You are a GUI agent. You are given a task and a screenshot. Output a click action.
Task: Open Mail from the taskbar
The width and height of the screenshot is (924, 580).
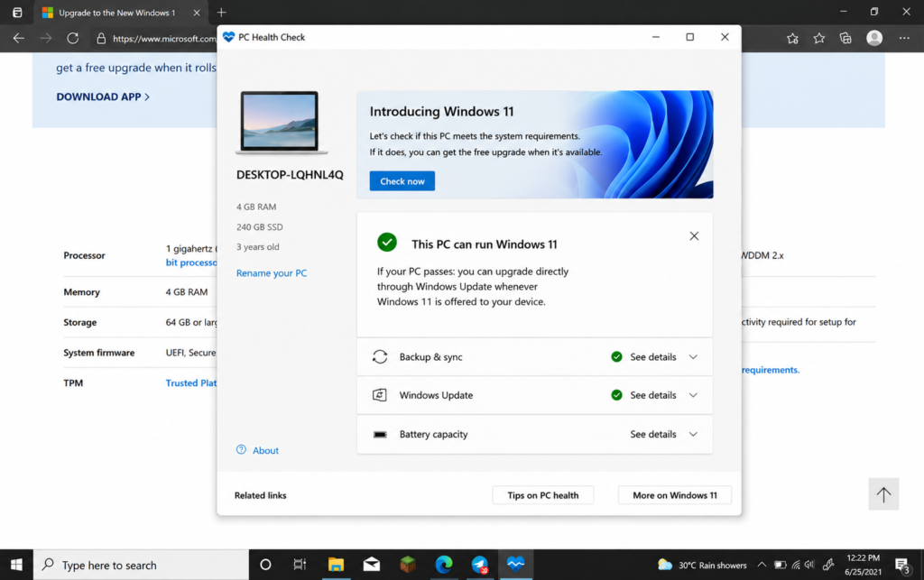pos(371,565)
